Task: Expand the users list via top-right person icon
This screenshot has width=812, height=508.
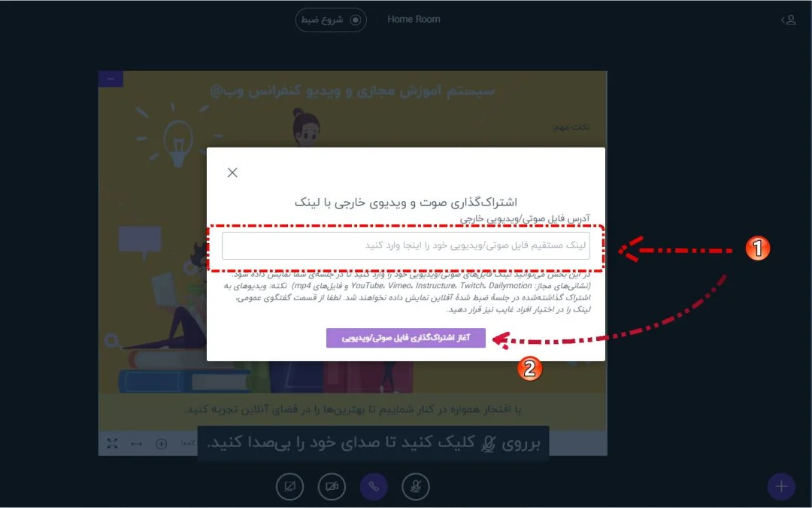Action: (x=788, y=20)
